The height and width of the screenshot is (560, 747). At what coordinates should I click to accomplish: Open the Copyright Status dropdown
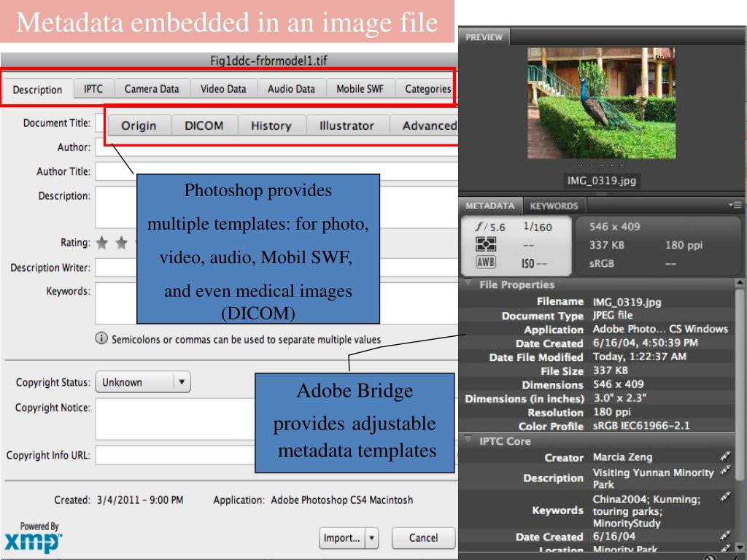pos(143,382)
